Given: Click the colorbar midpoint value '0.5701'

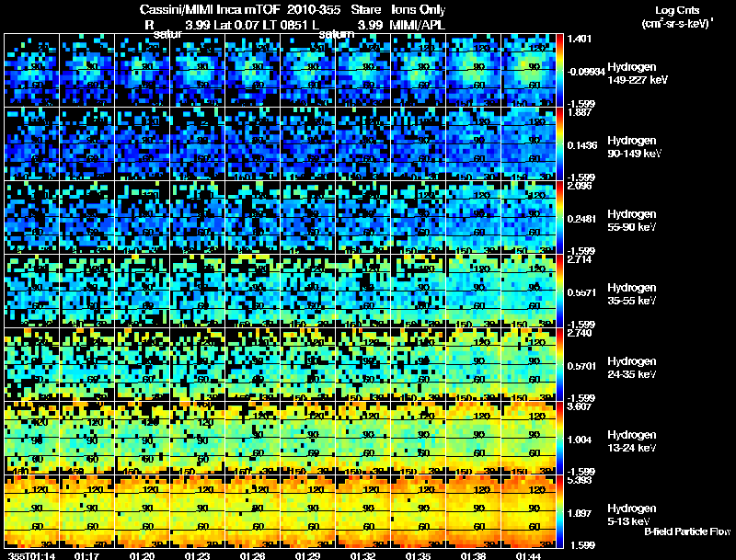Looking at the screenshot, I should (x=582, y=366).
